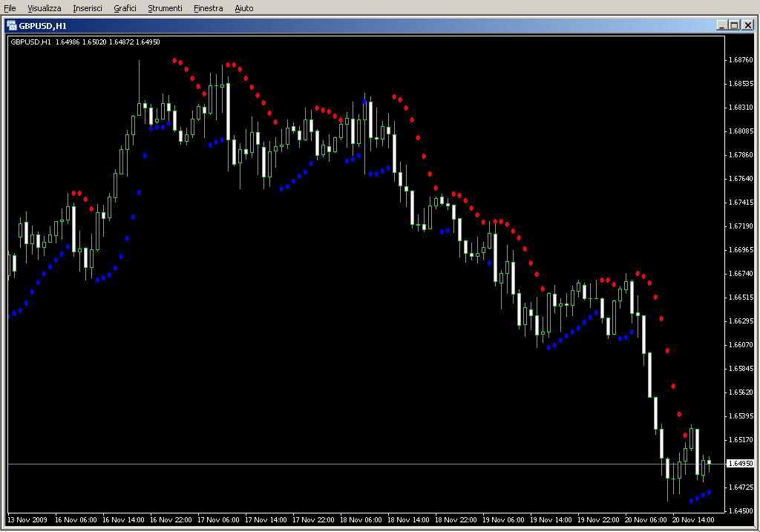Viewport: 760px width, 532px height.
Task: Open the Strumenti menu
Action: pyautogui.click(x=165, y=8)
